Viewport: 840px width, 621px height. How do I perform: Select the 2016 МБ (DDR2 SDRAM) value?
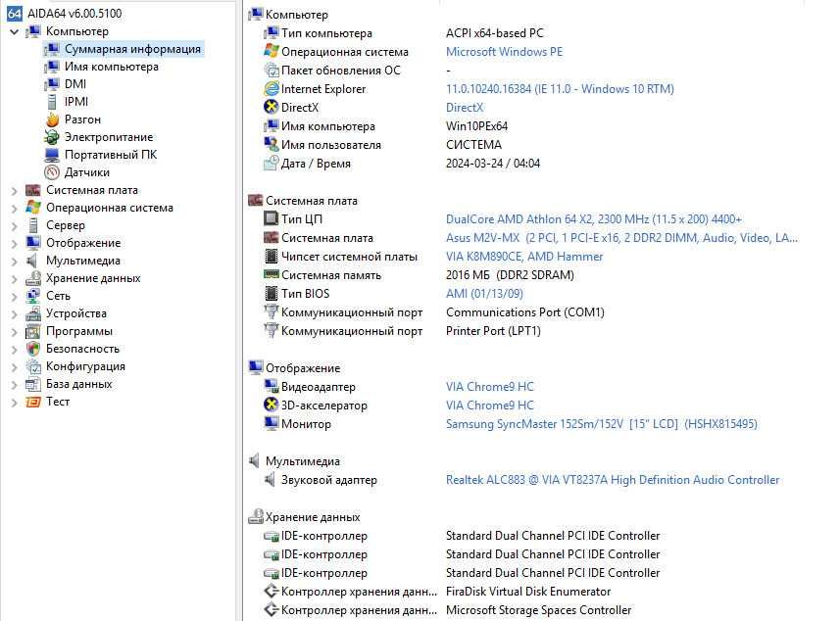510,275
